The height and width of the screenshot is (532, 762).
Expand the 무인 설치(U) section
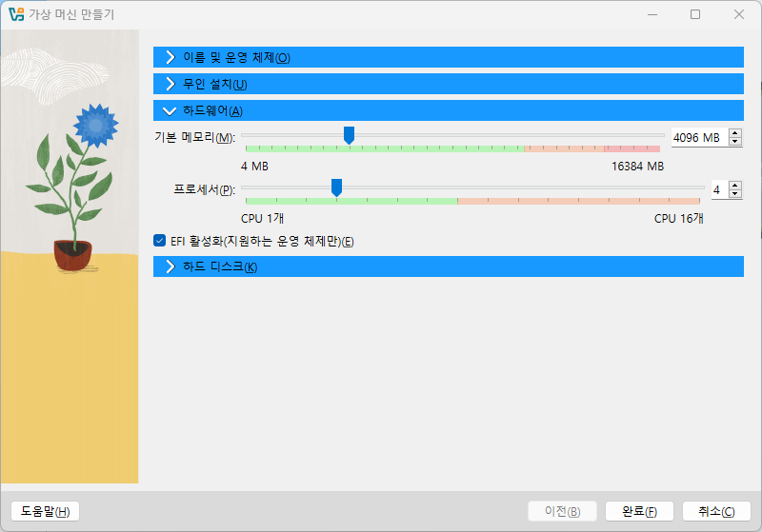pos(448,84)
